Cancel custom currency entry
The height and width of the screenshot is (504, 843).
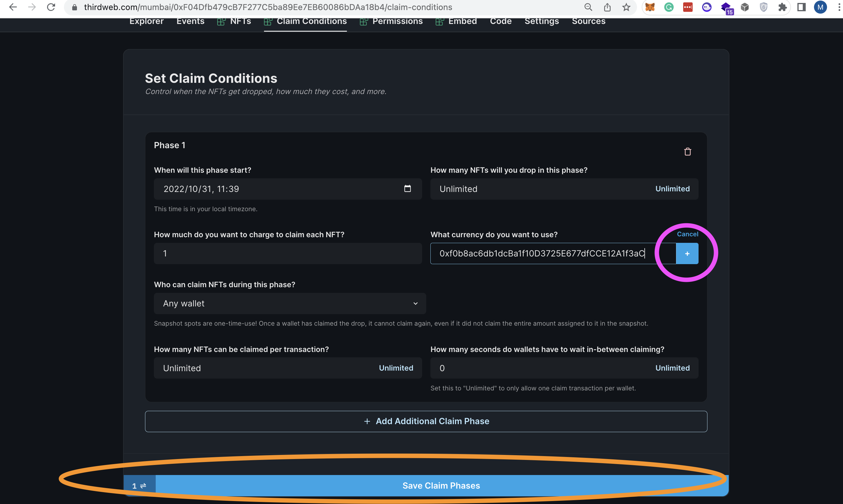[x=687, y=234]
